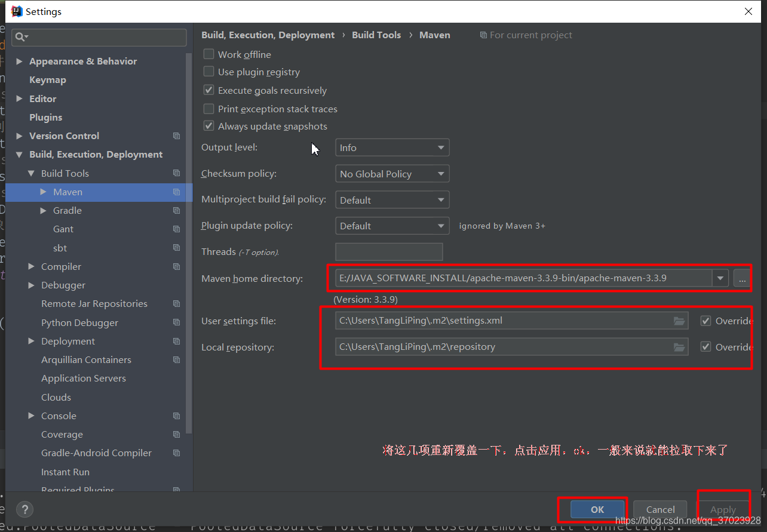Click the project-level icon beside Gradle
The width and height of the screenshot is (767, 532).
(176, 211)
